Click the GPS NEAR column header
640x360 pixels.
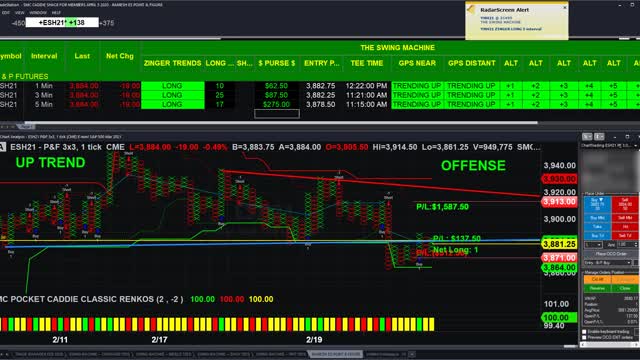click(417, 63)
